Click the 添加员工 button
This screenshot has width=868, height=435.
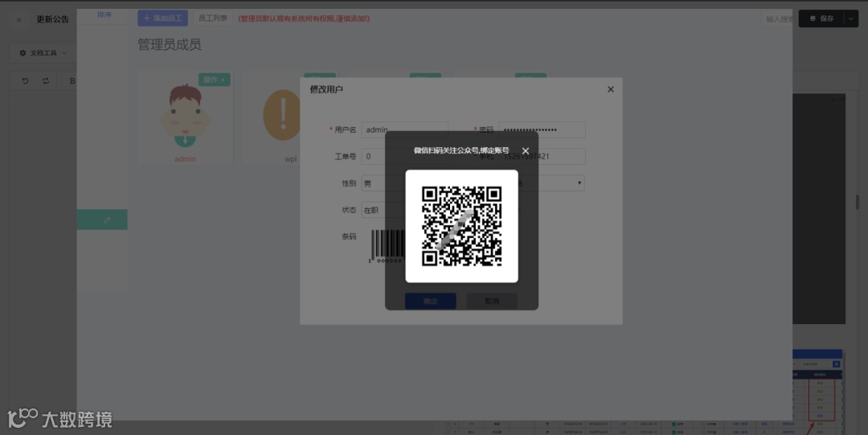(162, 18)
